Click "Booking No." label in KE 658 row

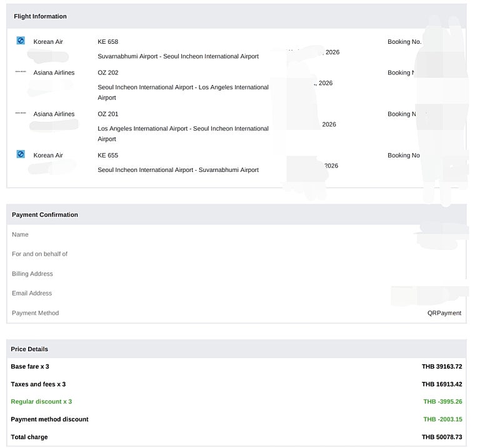pyautogui.click(x=404, y=42)
